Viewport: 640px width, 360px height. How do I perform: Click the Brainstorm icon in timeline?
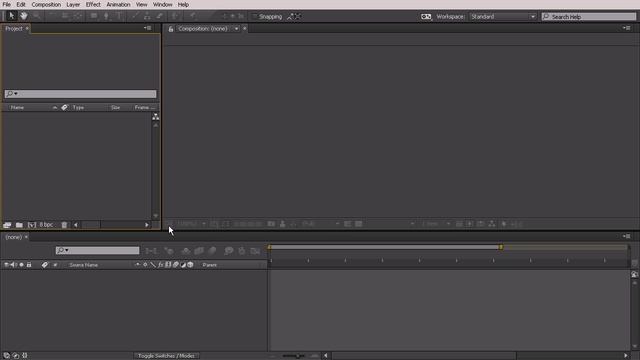pos(229,251)
